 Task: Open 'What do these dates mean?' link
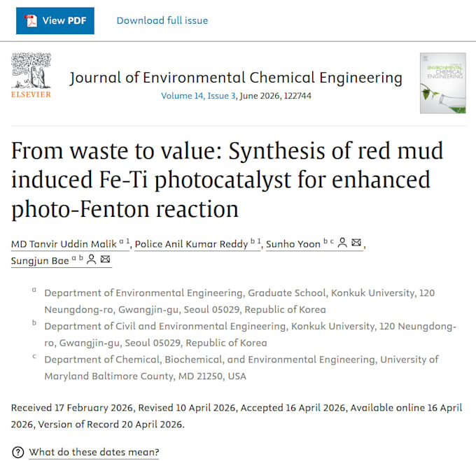[x=94, y=452]
